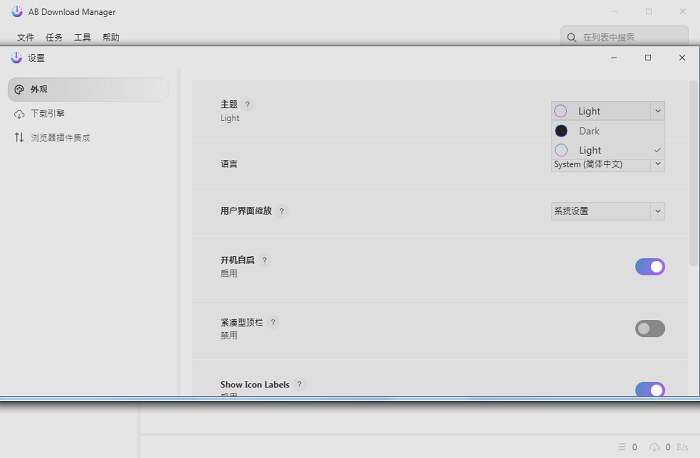This screenshot has height=458, width=700.
Task: Click the list count icon in status bar
Action: tap(621, 446)
